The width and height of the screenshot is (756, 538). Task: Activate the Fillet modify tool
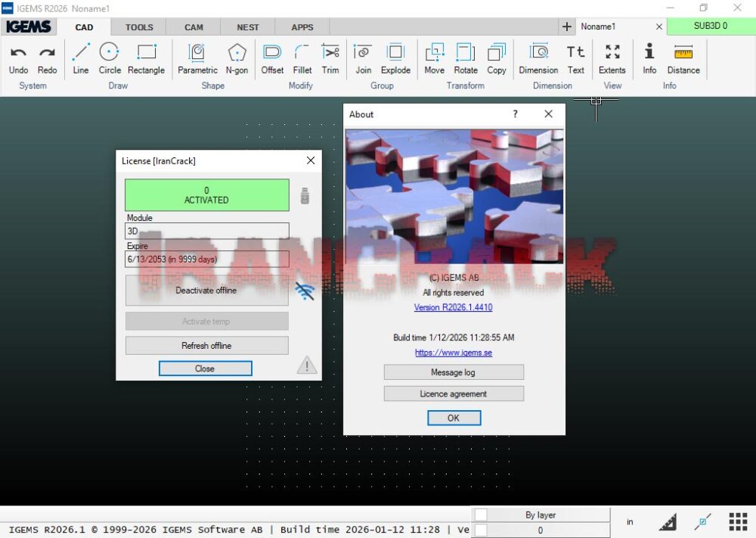(302, 58)
